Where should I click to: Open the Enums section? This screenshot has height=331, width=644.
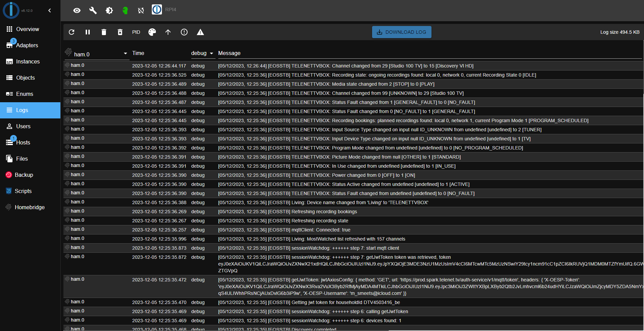pos(30,94)
